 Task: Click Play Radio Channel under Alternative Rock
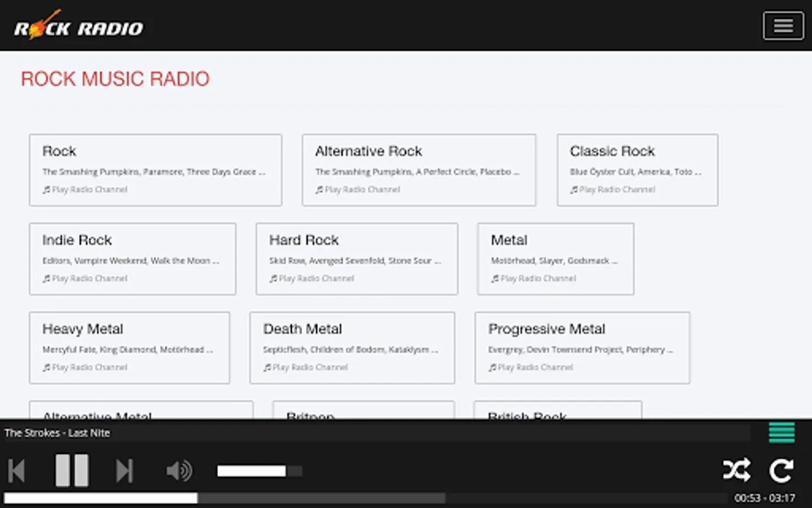[358, 190]
